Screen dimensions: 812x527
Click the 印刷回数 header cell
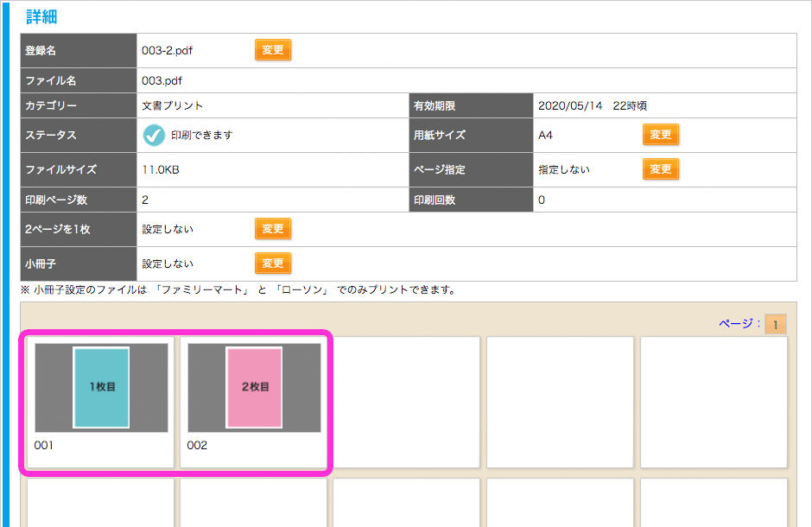click(x=471, y=200)
